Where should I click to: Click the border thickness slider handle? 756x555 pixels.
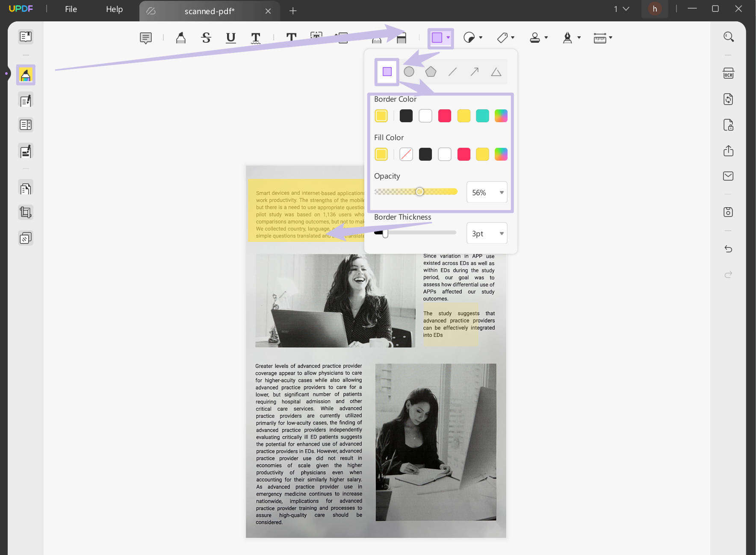[x=385, y=233]
